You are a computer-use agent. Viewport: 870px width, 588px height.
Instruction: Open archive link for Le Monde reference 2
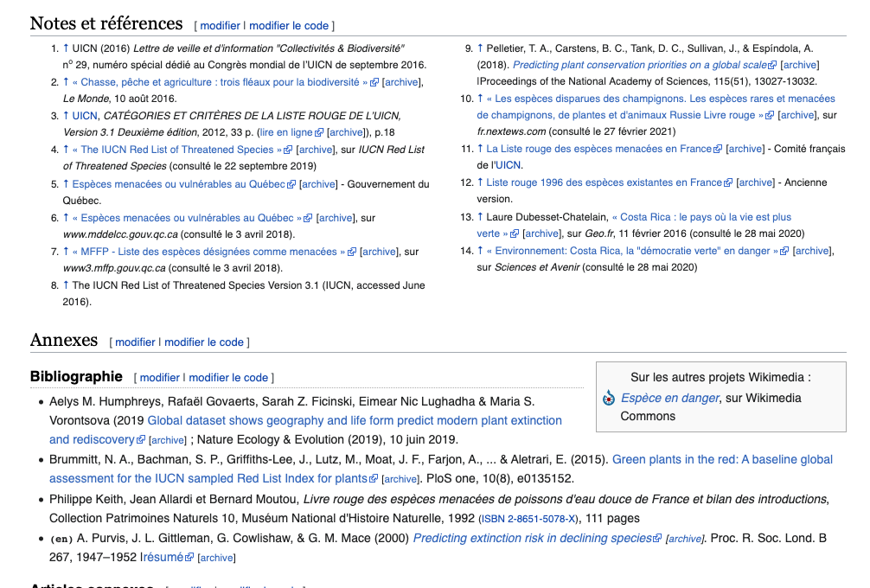pyautogui.click(x=401, y=82)
